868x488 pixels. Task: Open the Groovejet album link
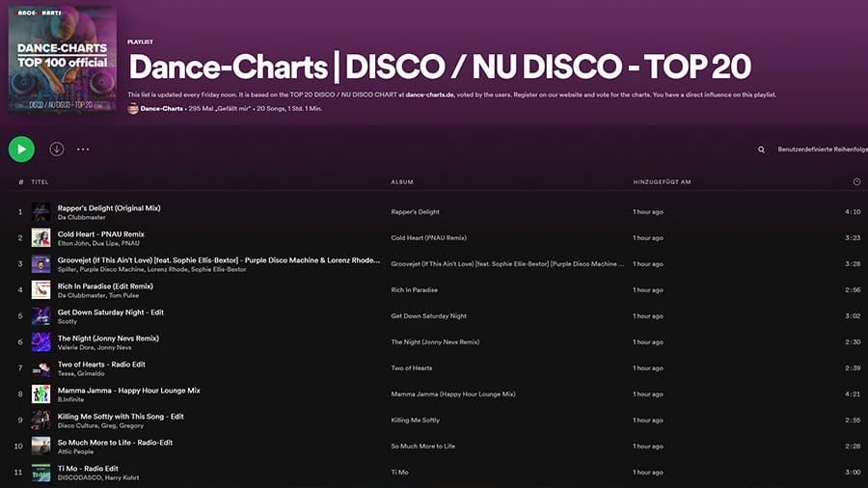pyautogui.click(x=507, y=264)
